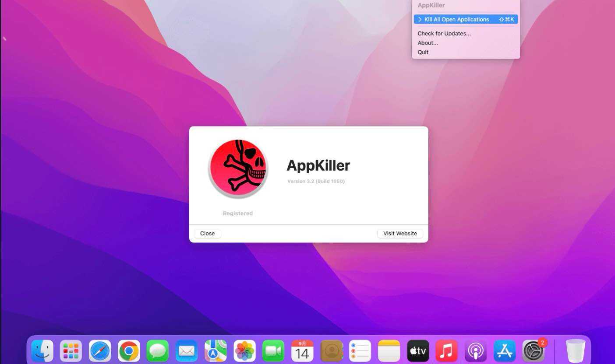The image size is (615, 364).
Task: Expand the Kill All Open Applications submenu chevron
Action: (x=420, y=19)
